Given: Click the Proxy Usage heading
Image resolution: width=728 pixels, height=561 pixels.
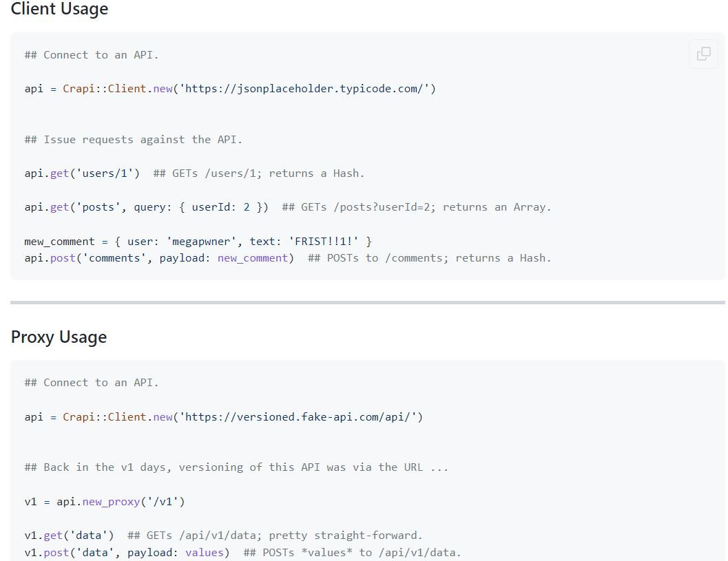Looking at the screenshot, I should click(x=59, y=337).
